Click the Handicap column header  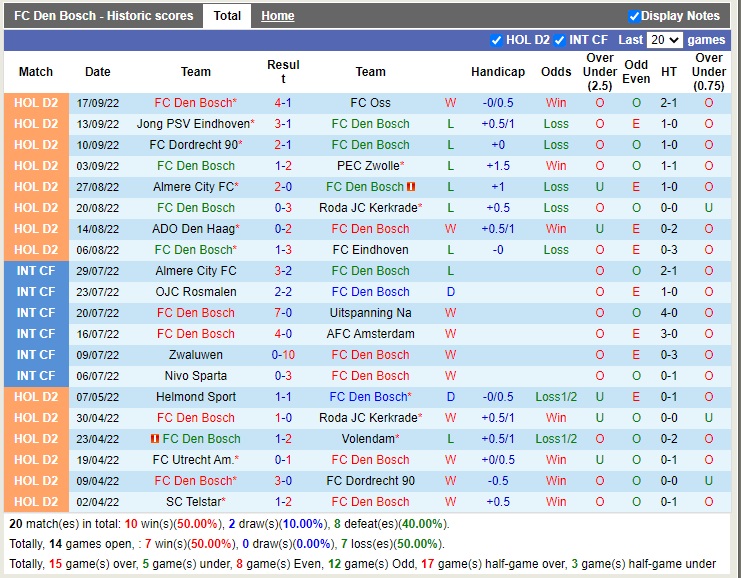[498, 72]
